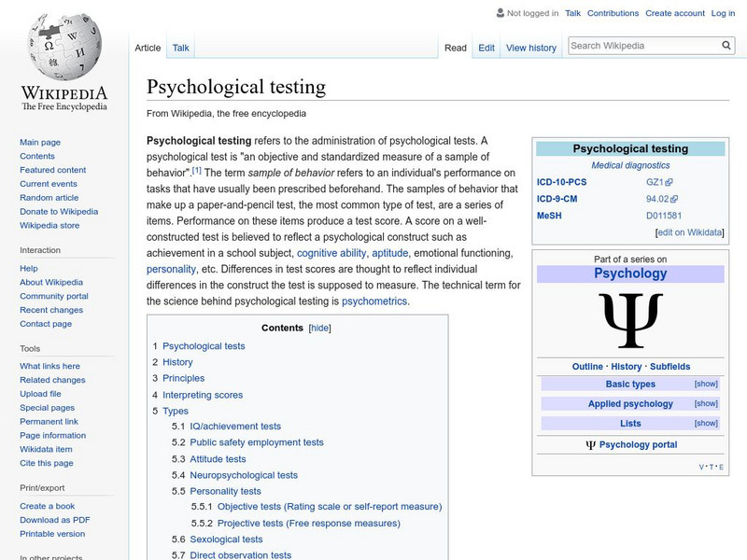
Task: Open the GZ1 external link icon
Action: (x=669, y=183)
